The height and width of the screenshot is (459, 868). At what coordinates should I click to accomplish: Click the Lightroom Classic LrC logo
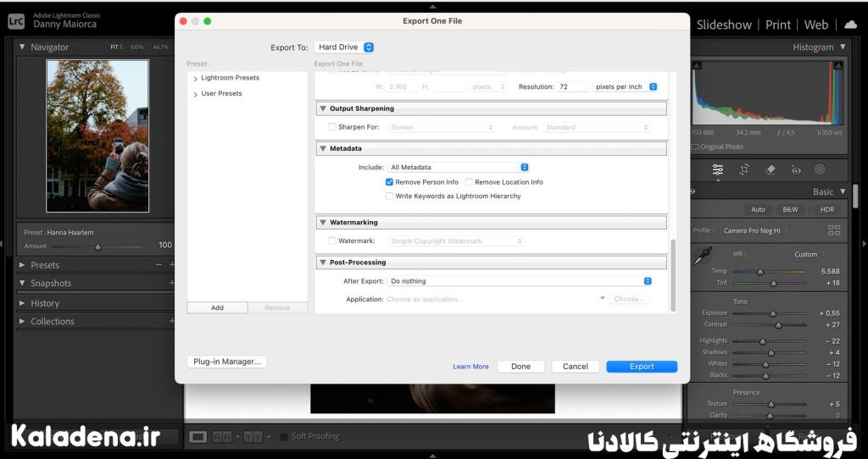pyautogui.click(x=16, y=21)
